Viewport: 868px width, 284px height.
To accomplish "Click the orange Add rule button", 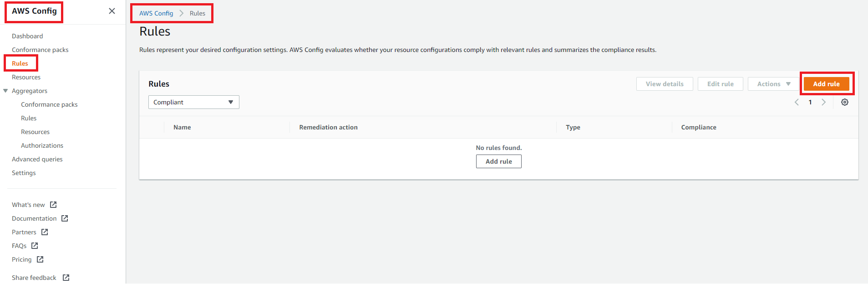I will [x=827, y=84].
